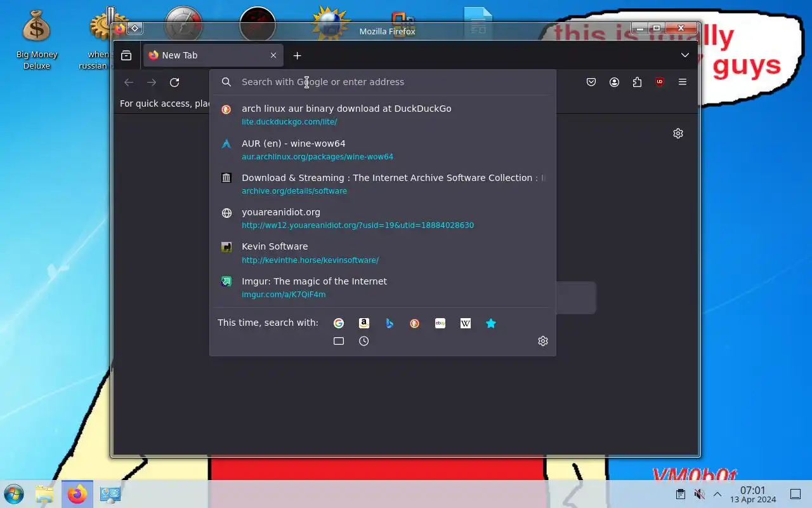
Task: Switch to Firefox in the taskbar
Action: point(77,494)
